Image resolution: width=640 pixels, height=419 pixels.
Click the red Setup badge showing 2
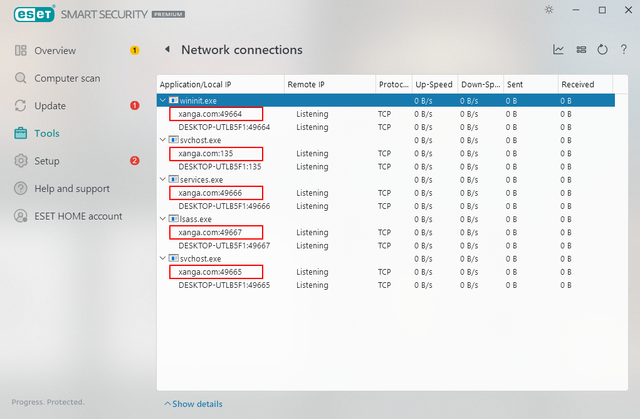[x=135, y=161]
